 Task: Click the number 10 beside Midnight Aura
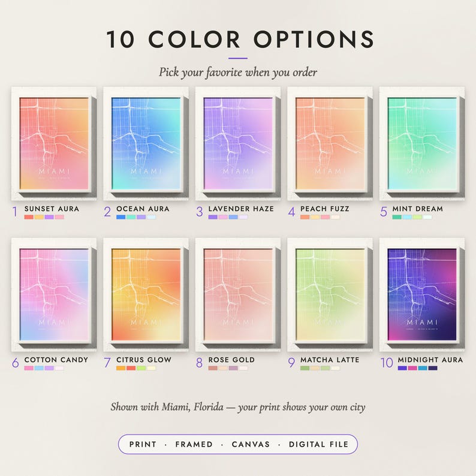[x=387, y=363]
